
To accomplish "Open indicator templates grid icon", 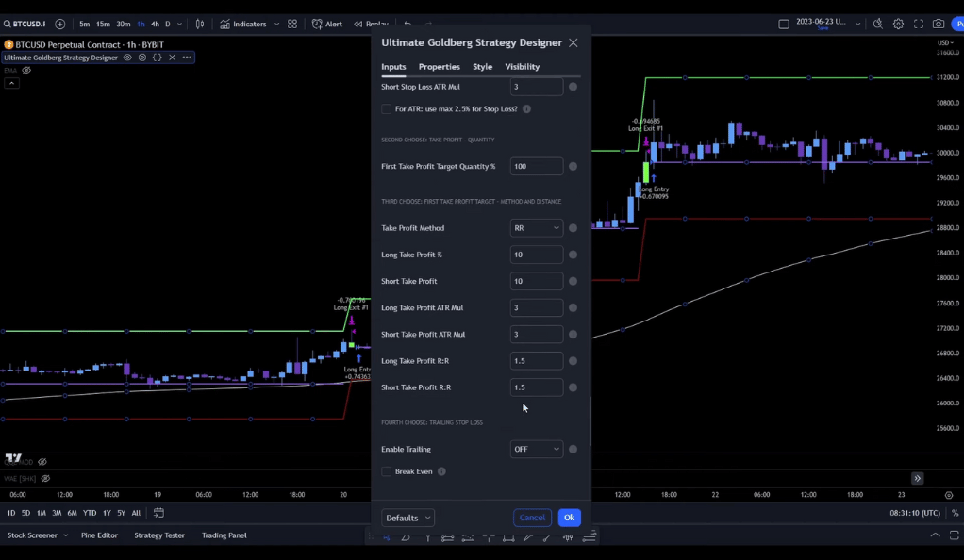I will click(x=292, y=24).
